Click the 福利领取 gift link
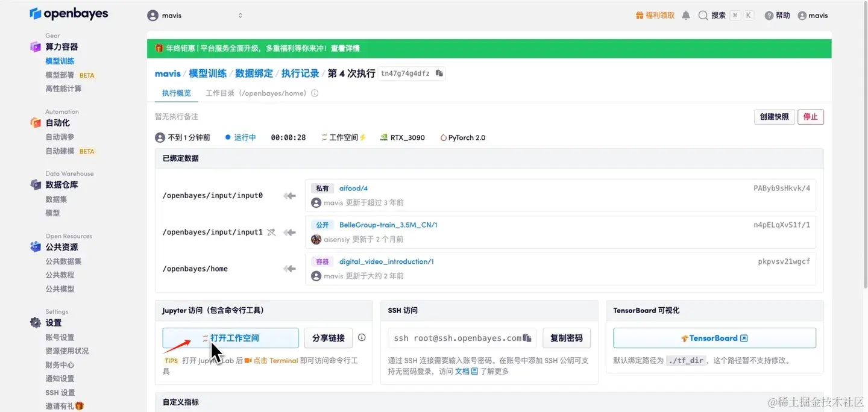This screenshot has width=868, height=412. [655, 16]
